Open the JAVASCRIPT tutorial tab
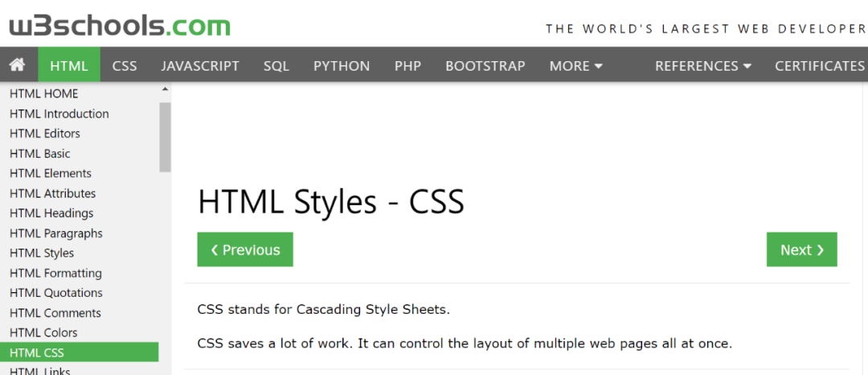The height and width of the screenshot is (375, 868). (x=200, y=66)
